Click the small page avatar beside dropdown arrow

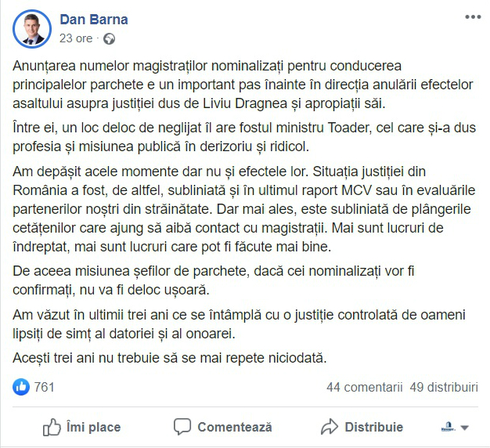click(x=449, y=427)
